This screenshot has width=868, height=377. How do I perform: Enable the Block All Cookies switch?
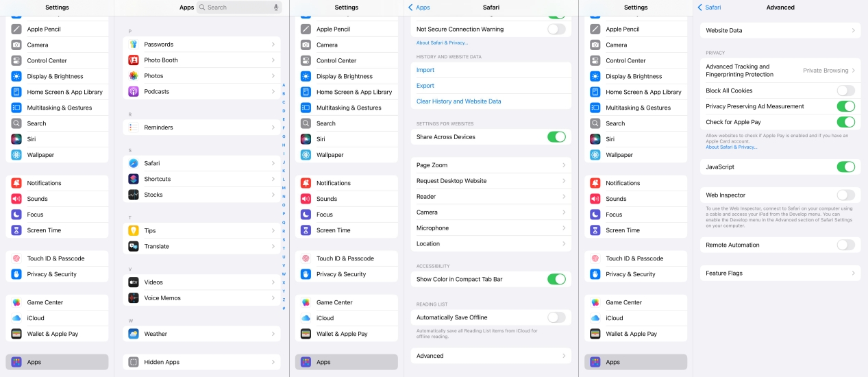click(845, 91)
